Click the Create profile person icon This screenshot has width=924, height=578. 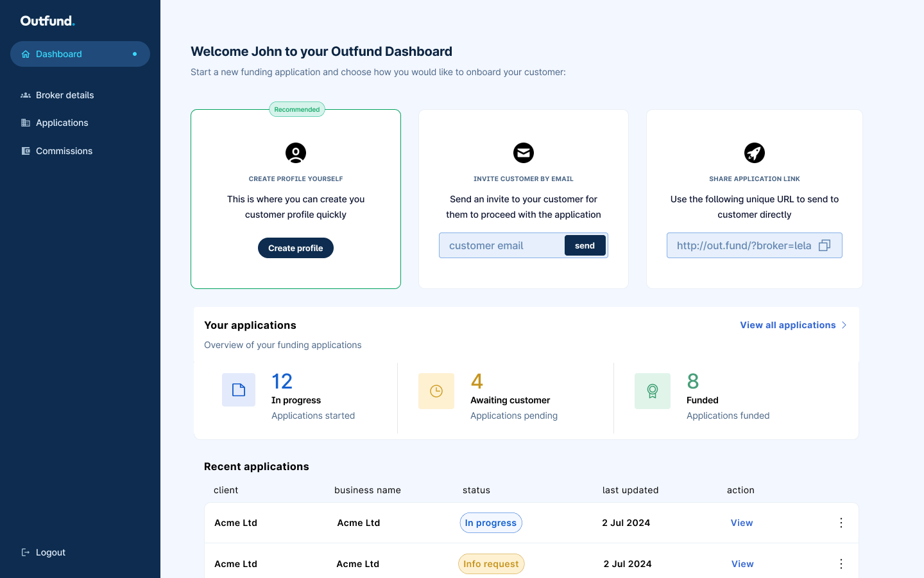[296, 153]
